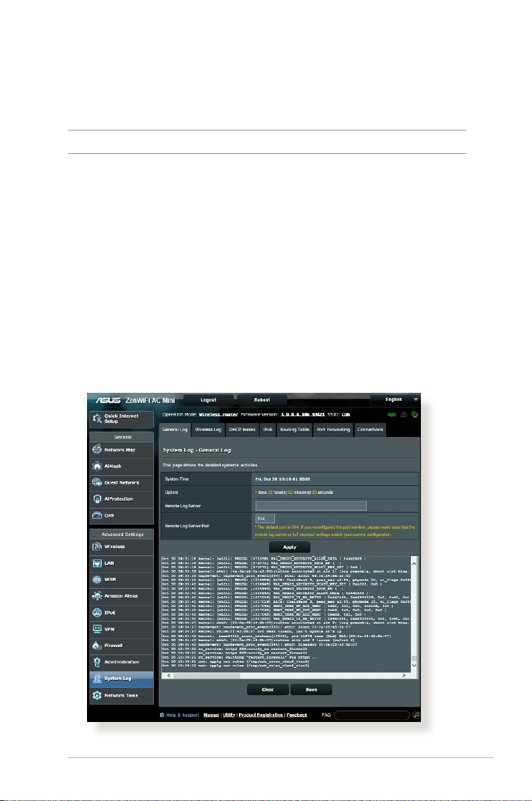Click the green network status icon
Viewport: 532px width, 801px height.
[414, 415]
